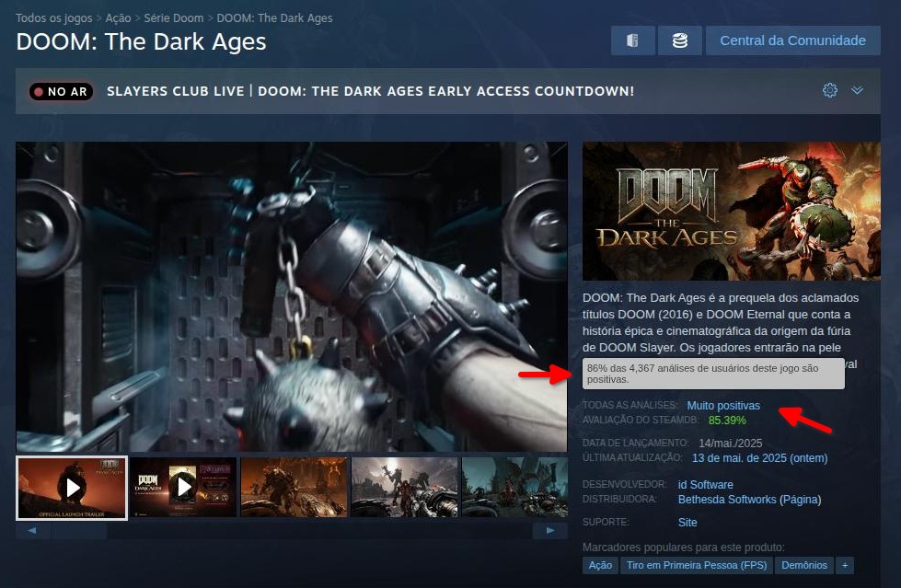Open the support Site link
901x588 pixels.
[687, 523]
